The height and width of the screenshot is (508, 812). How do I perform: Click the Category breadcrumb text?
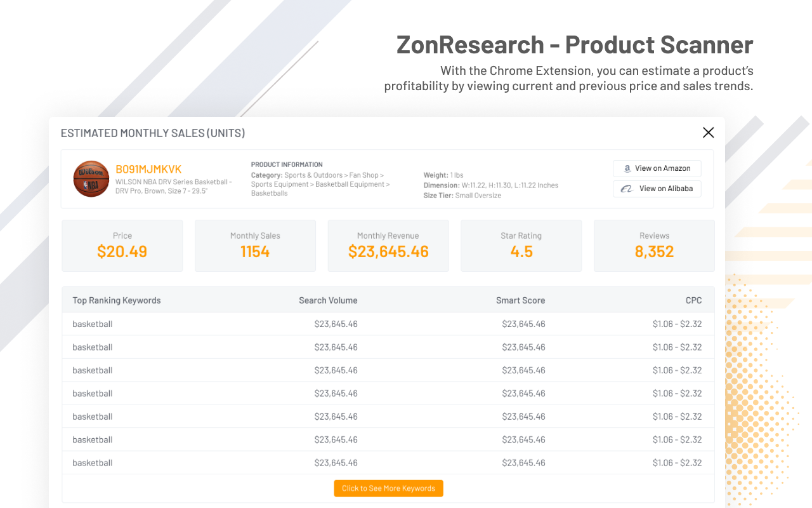click(x=320, y=184)
